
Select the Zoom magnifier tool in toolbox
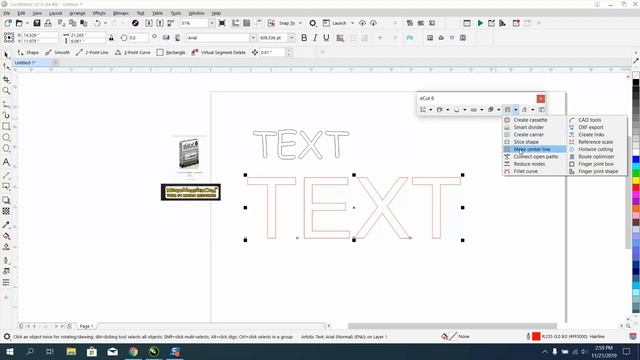pyautogui.click(x=6, y=91)
